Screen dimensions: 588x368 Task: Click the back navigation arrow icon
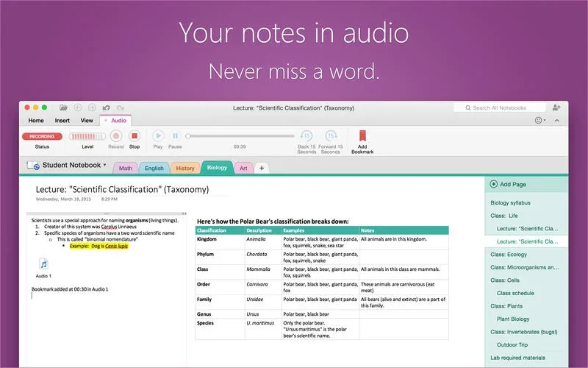(x=78, y=107)
